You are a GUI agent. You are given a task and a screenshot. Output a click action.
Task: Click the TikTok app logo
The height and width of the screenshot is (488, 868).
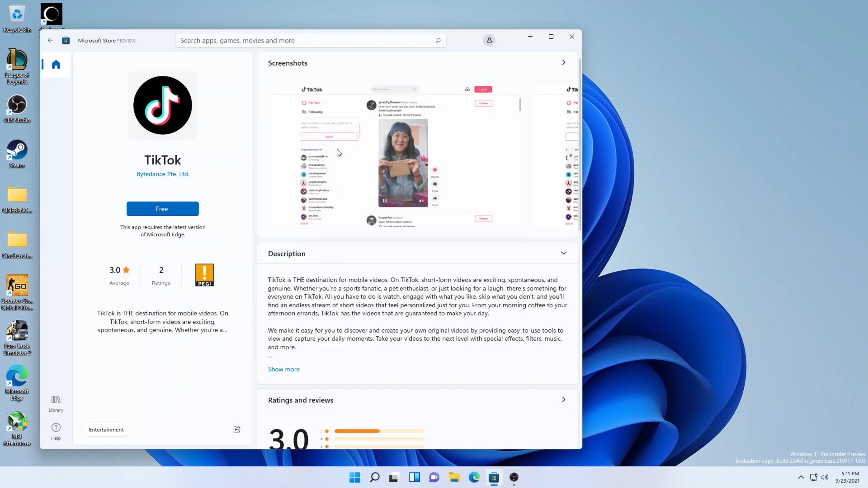pos(163,105)
